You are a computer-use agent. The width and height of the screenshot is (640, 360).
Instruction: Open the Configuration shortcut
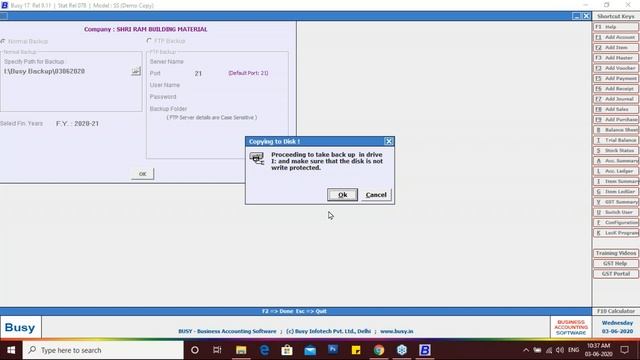coord(616,222)
